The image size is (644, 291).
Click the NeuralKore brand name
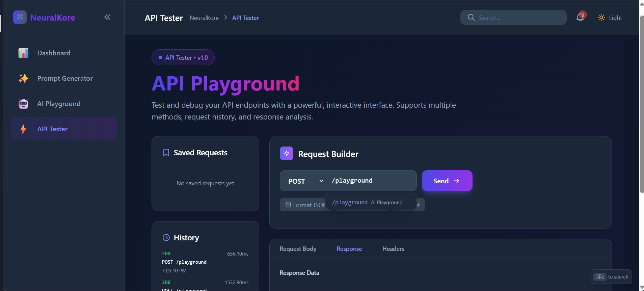pyautogui.click(x=53, y=18)
